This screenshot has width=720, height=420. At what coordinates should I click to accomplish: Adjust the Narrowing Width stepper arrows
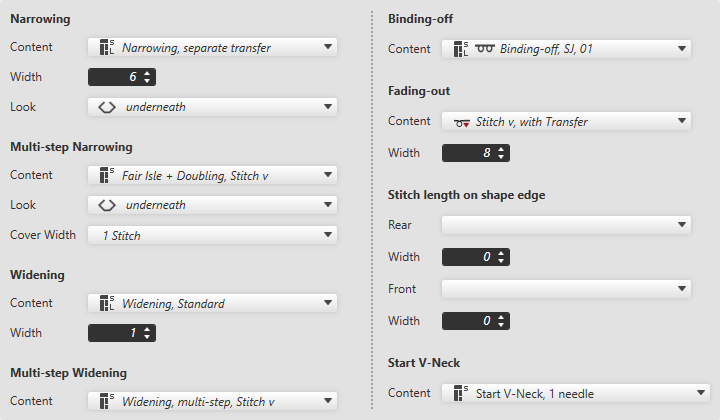[x=148, y=77]
